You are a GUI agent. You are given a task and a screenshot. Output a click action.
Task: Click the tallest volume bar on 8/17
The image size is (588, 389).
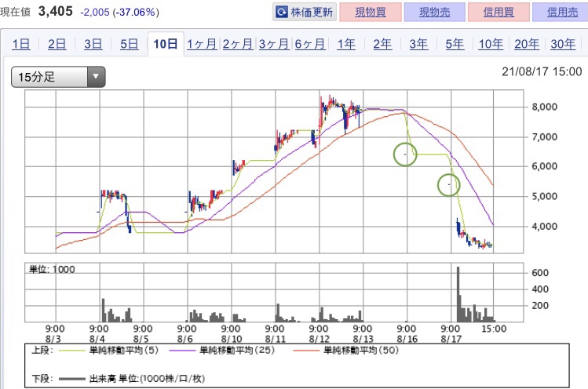[458, 294]
